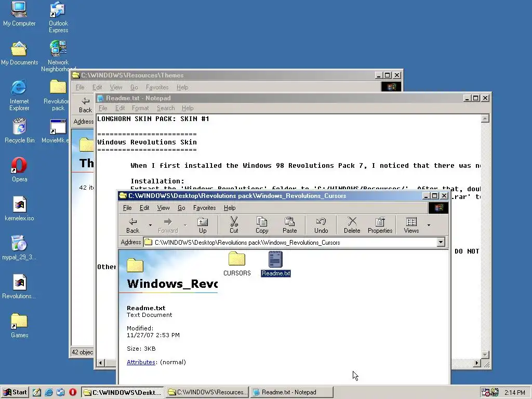This screenshot has width=532, height=399.
Task: Expand the Back history dropdown arrow
Action: tap(150, 225)
